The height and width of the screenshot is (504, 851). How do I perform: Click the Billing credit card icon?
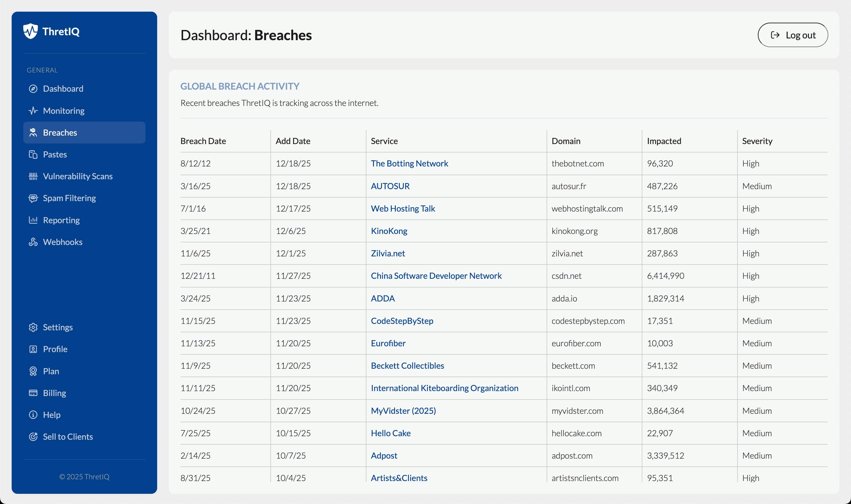pos(33,393)
